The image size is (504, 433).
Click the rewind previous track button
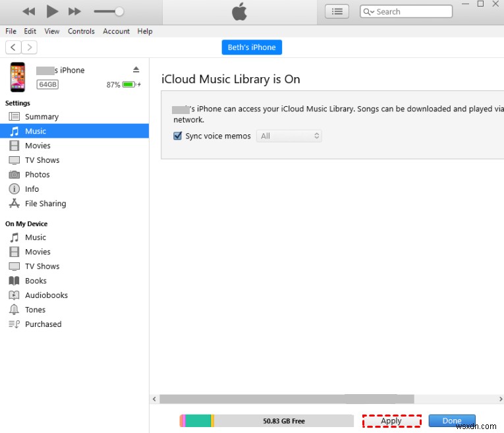28,12
